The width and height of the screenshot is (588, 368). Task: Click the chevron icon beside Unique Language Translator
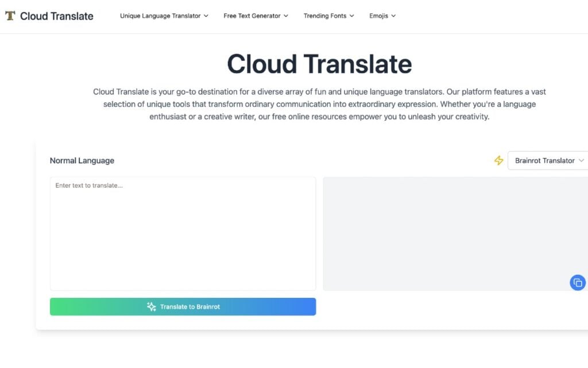click(x=205, y=16)
